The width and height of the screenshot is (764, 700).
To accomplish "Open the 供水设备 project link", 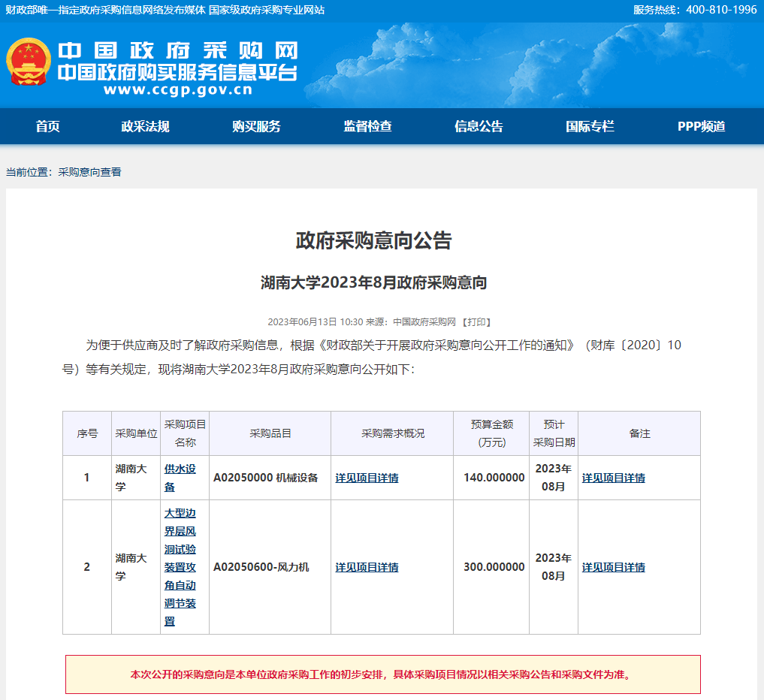I will point(180,478).
